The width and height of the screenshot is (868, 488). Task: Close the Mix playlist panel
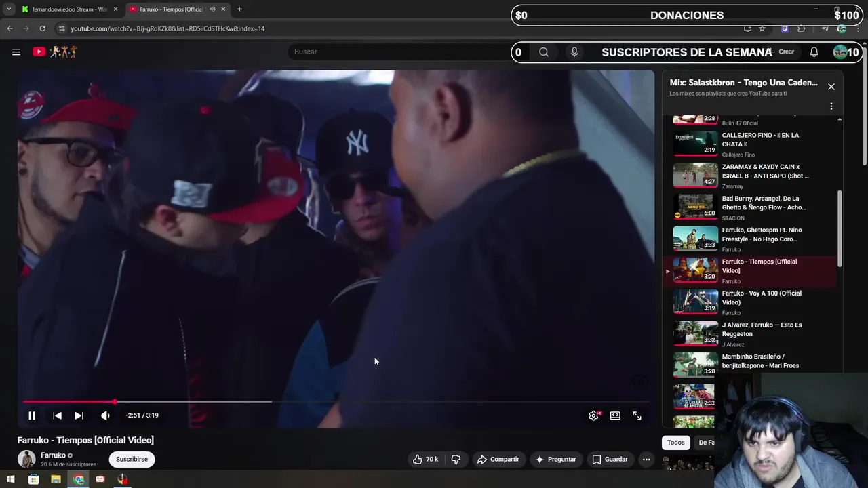coord(831,87)
